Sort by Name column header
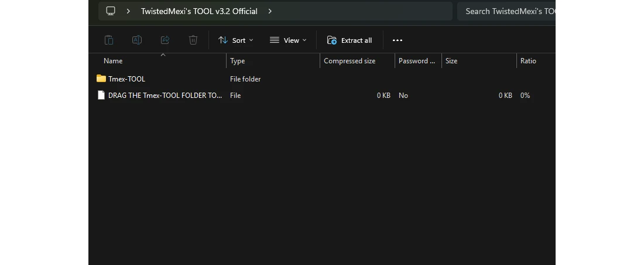 pyautogui.click(x=113, y=61)
